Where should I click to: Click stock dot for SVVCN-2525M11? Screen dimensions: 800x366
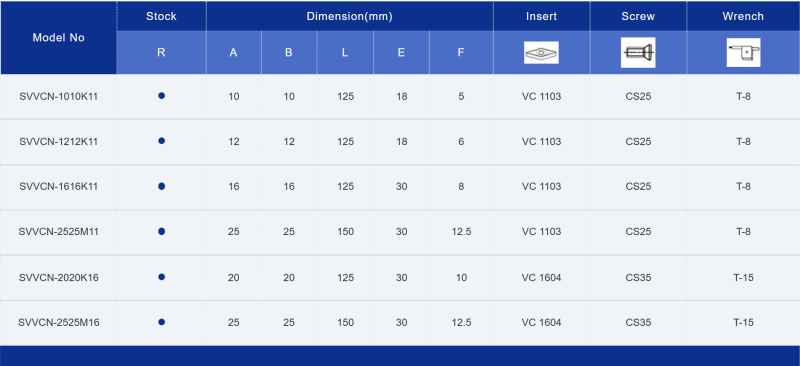coord(161,231)
